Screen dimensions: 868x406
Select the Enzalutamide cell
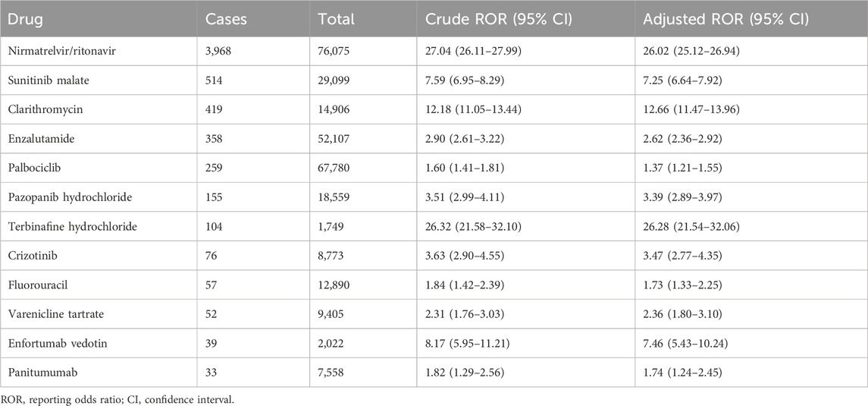(41, 138)
